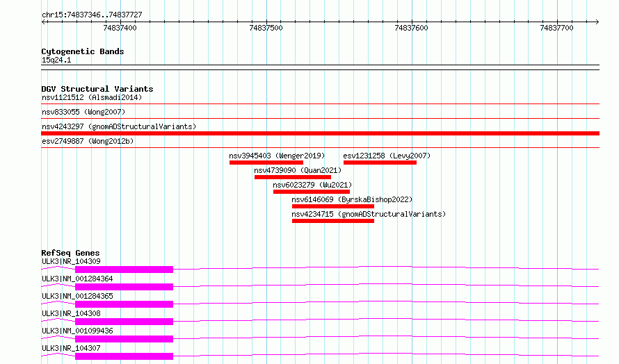Click the 74837700 ruler tick label
This screenshot has height=364, width=619.
point(556,28)
